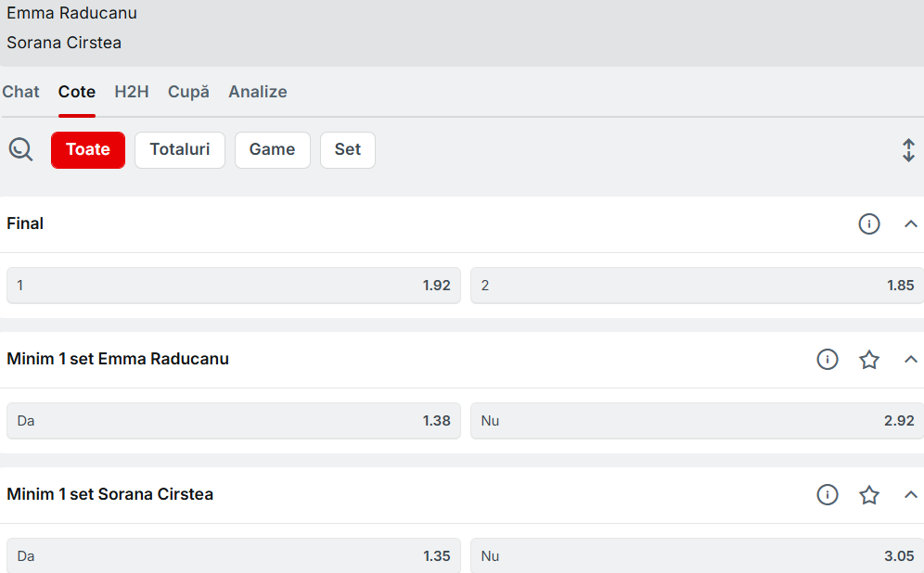Click the expand/collapse all markets arrows icon
The width and height of the screenshot is (924, 573).
908,150
